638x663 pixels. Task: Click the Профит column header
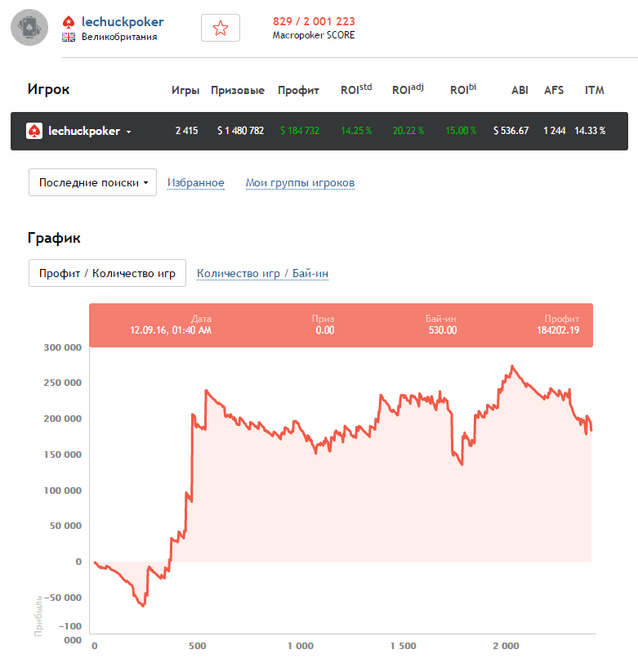(298, 90)
